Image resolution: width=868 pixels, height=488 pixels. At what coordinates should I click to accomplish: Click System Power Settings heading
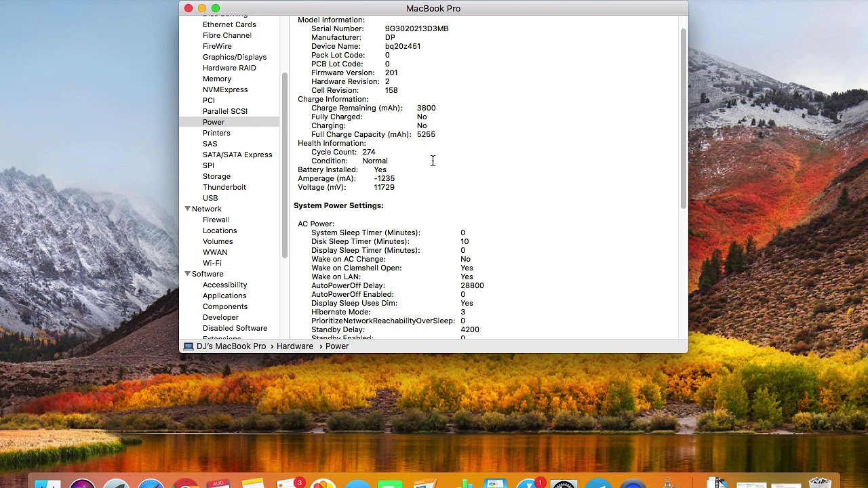338,205
